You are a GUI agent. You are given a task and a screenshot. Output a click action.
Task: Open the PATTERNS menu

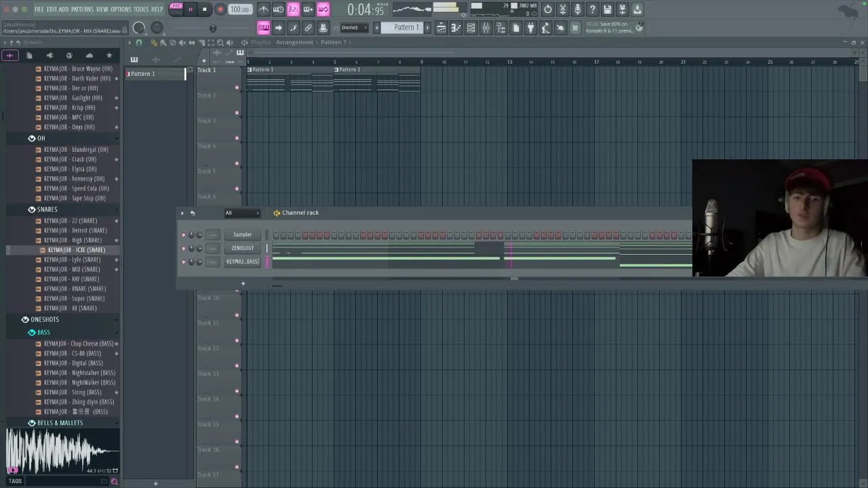82,9
